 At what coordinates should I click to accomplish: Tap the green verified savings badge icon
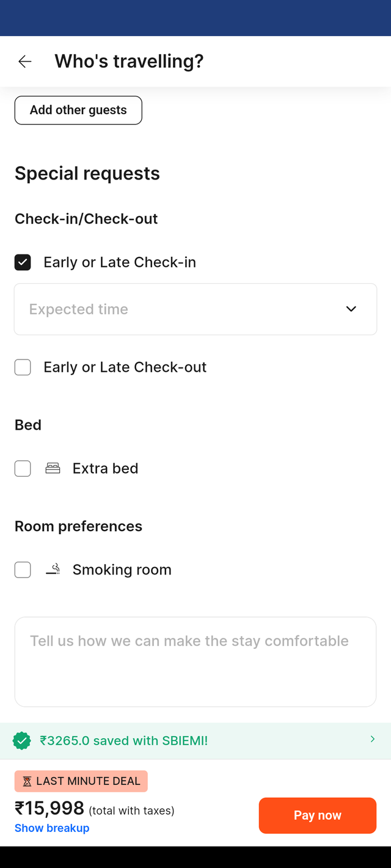[x=22, y=741]
